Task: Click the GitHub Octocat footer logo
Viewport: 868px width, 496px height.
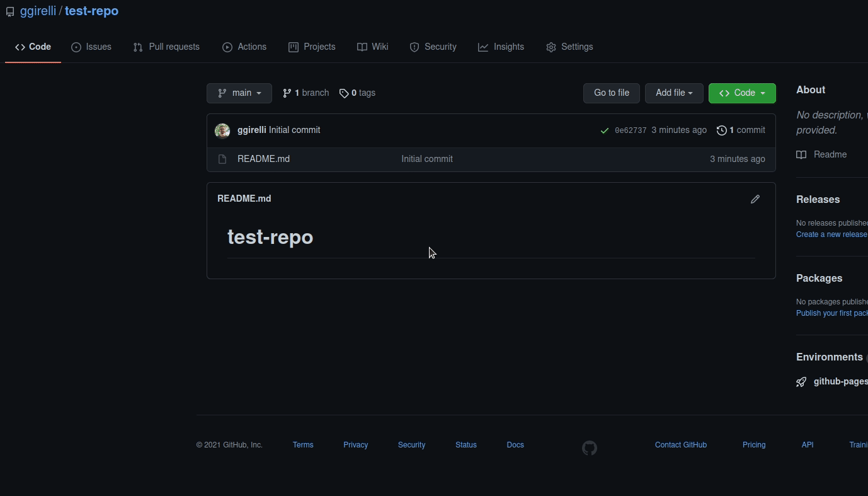Action: tap(590, 448)
